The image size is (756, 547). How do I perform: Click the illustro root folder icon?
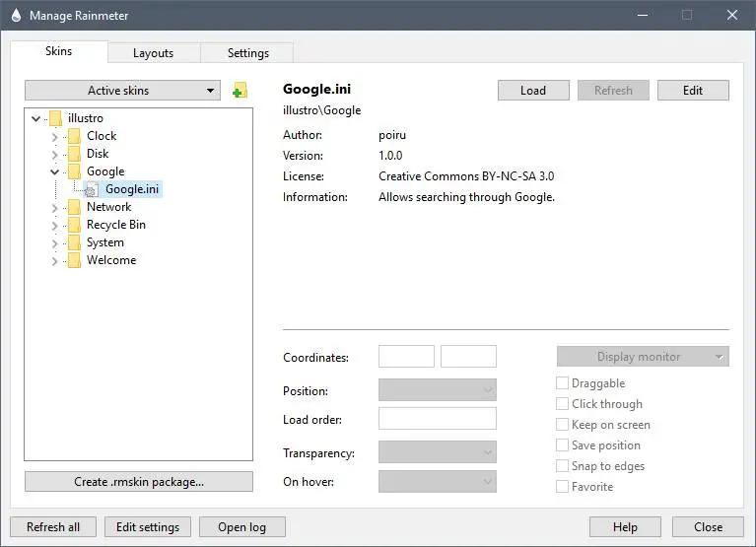click(x=56, y=118)
